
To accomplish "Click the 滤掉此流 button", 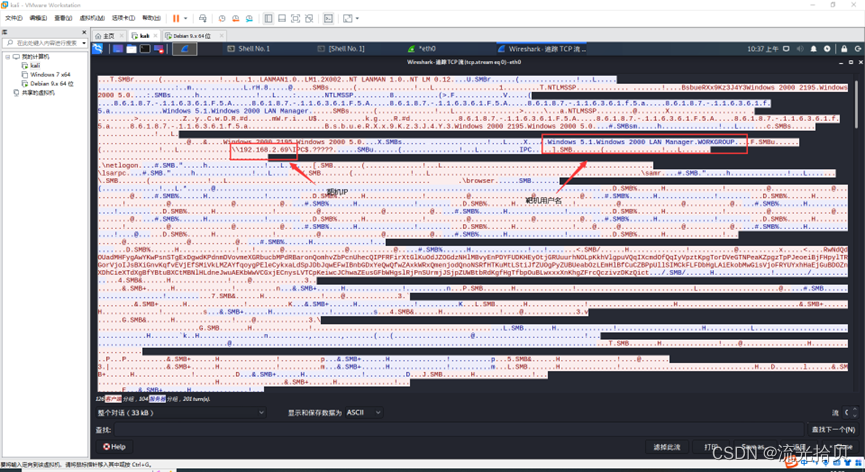I will (x=667, y=447).
